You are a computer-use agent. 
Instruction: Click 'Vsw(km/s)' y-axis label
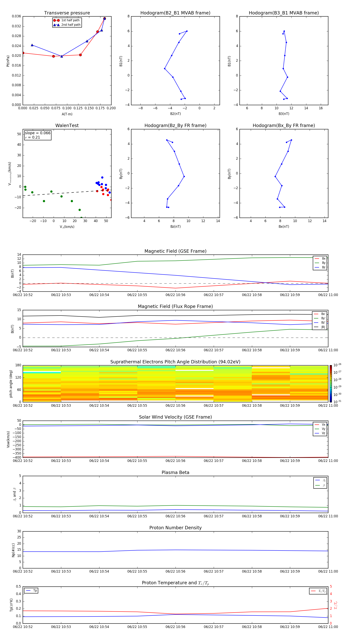click(8, 439)
